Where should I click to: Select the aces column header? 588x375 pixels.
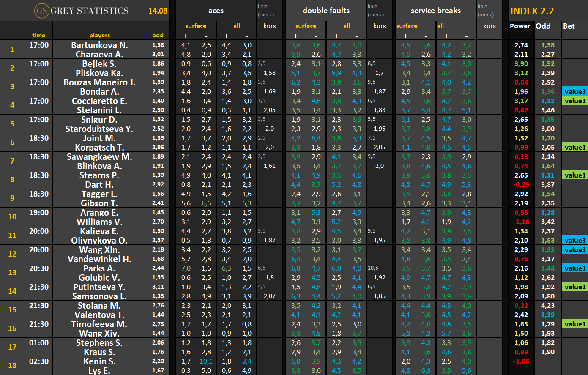click(216, 11)
